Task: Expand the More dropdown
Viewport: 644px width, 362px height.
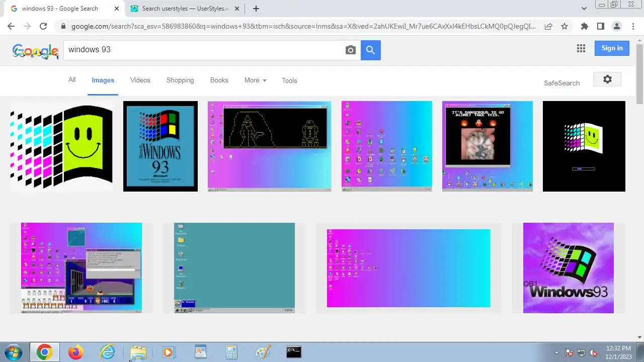Action: [255, 80]
